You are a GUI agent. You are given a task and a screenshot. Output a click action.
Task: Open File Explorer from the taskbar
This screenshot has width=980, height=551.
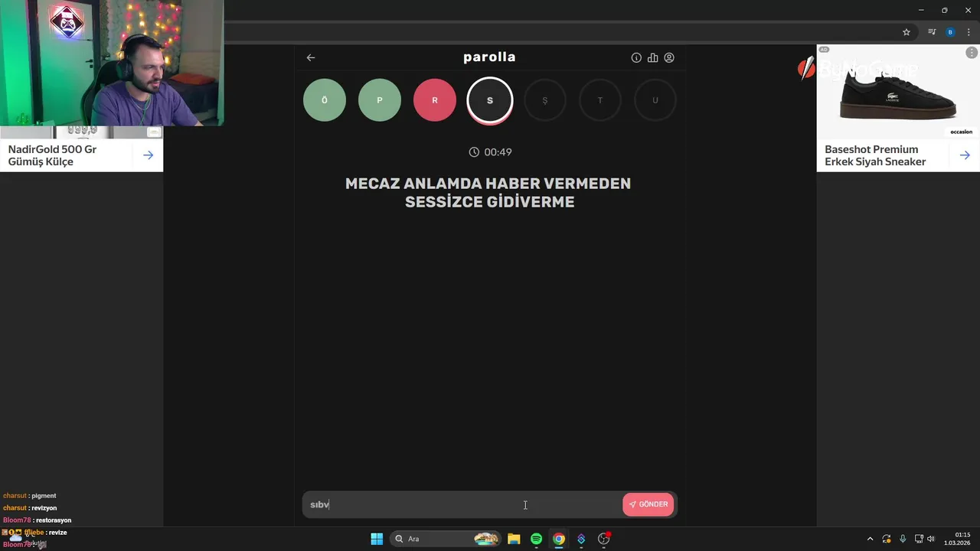tap(514, 539)
